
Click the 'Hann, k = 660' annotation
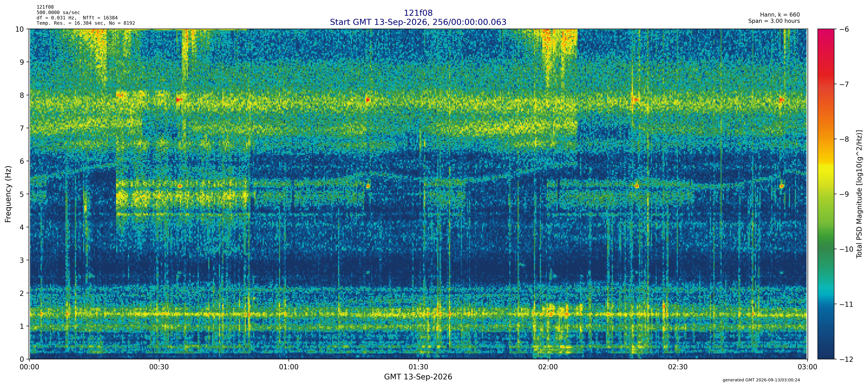click(780, 15)
